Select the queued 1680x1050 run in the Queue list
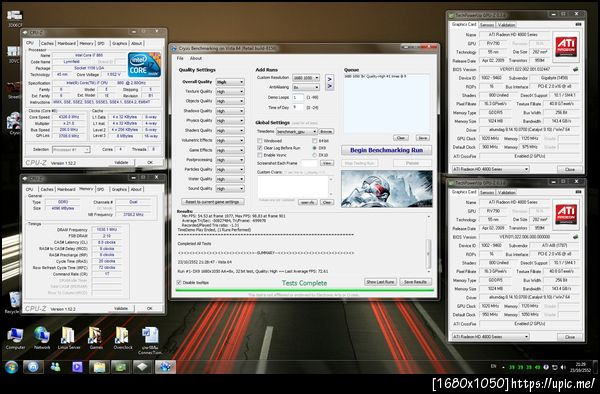 (x=375, y=77)
